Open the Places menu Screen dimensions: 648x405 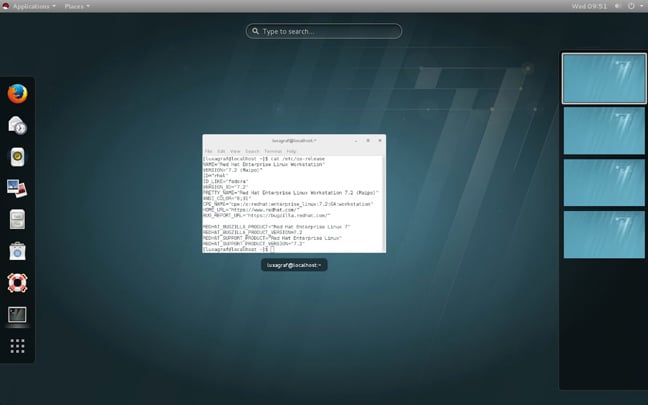point(77,6)
